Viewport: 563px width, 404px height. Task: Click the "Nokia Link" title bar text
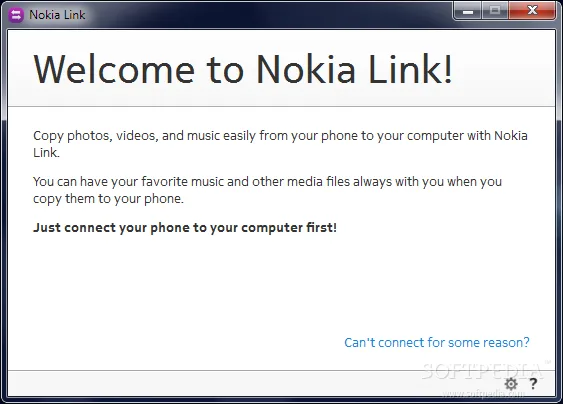tap(57, 15)
